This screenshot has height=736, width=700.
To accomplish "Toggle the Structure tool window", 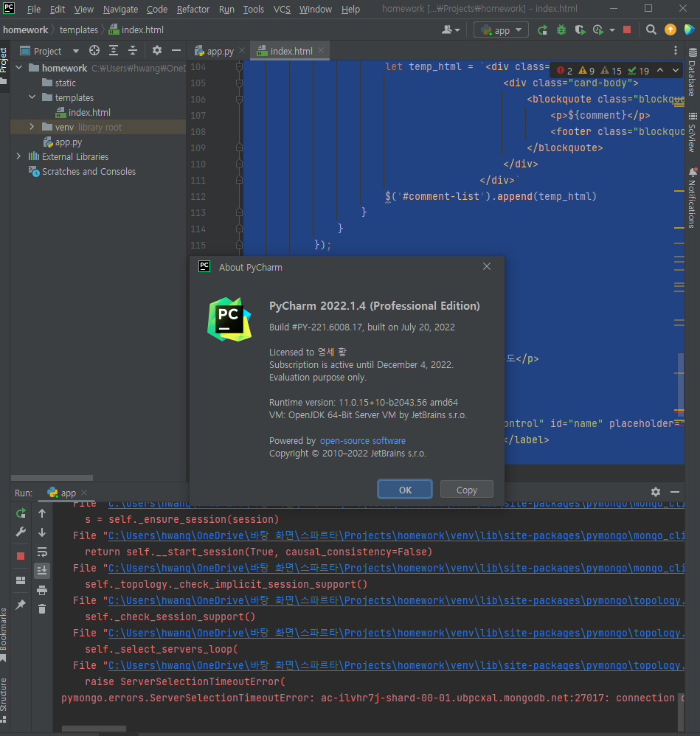I will pos(4,701).
